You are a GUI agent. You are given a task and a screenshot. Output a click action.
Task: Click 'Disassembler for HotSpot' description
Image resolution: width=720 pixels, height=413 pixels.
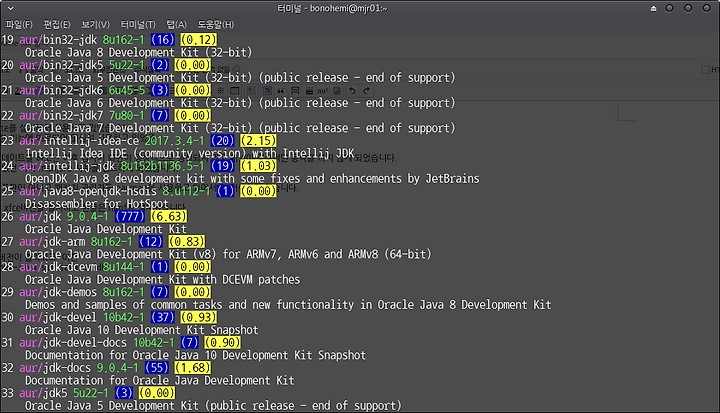click(x=97, y=204)
